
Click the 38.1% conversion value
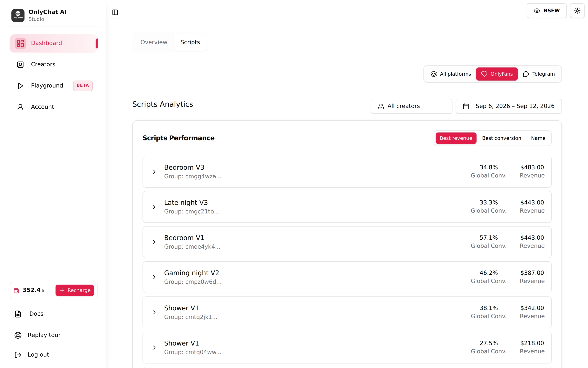(488, 308)
